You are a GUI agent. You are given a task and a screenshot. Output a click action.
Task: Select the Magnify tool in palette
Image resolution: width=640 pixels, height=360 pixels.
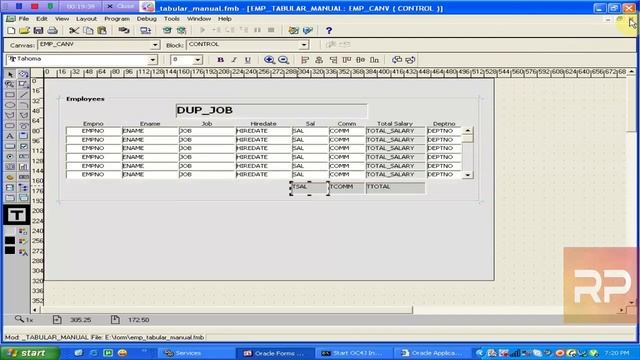point(10,84)
